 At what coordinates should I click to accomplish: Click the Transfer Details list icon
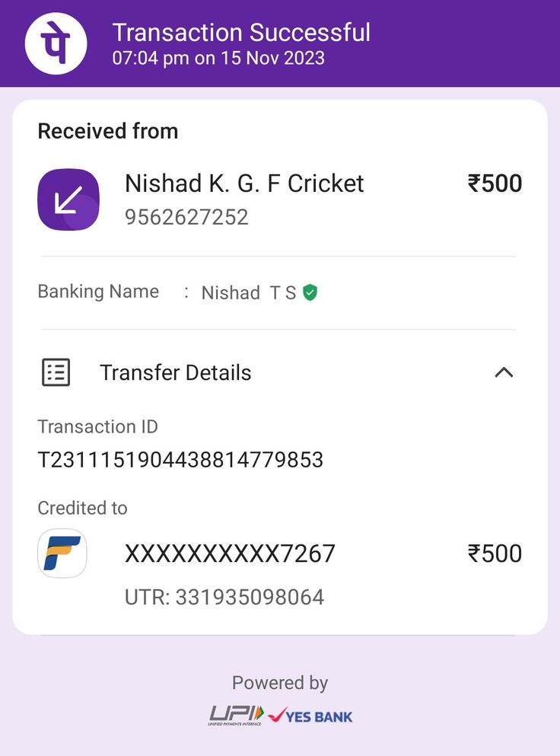click(56, 372)
